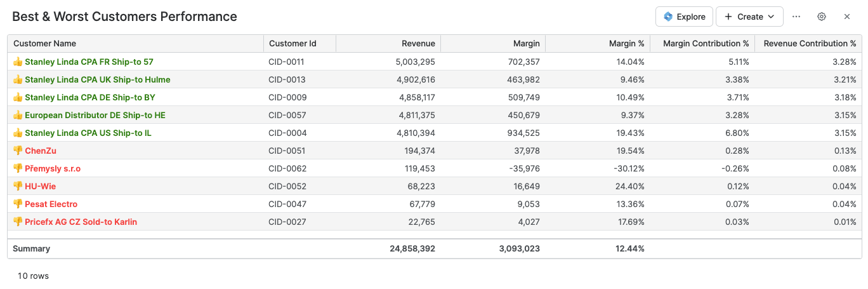Screen dimensions: 868x289
Task: Click revenue value 5,003,295
Action: [415, 62]
